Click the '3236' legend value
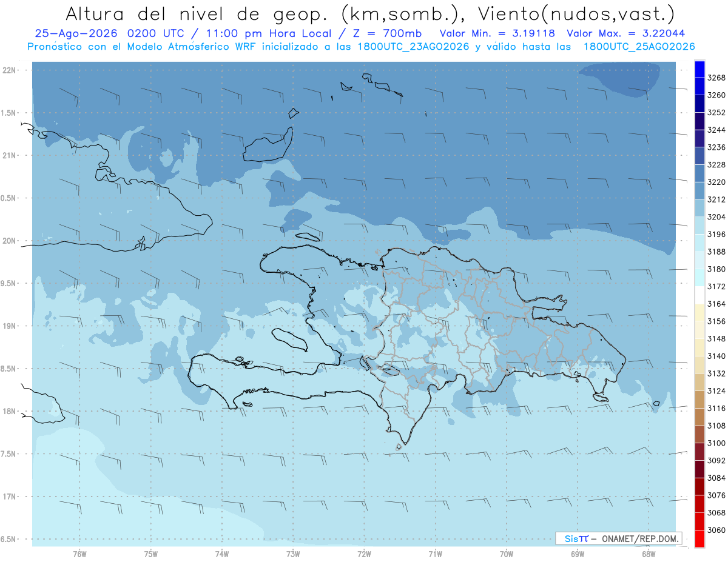Screen dimensions: 728x562 (x=716, y=147)
